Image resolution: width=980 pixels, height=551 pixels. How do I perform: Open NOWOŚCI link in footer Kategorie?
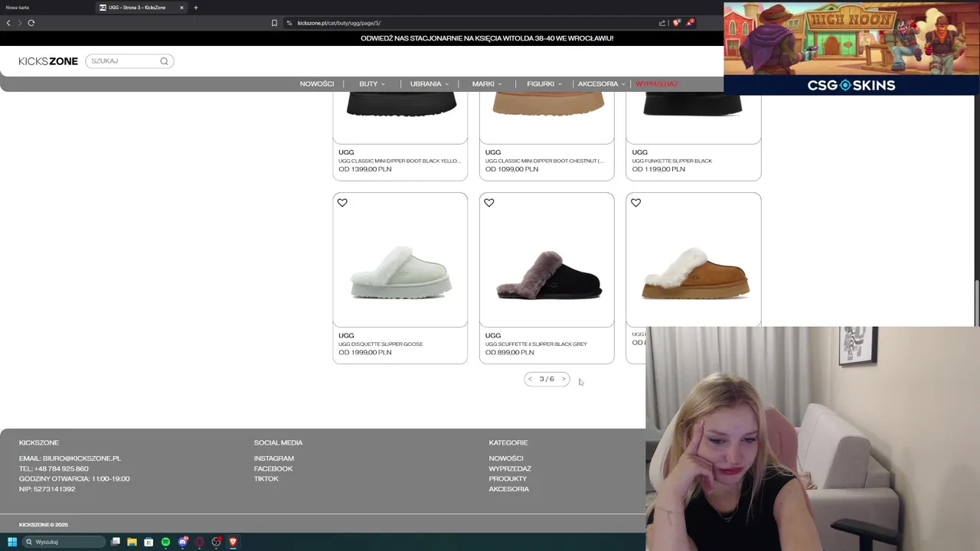pyautogui.click(x=506, y=458)
